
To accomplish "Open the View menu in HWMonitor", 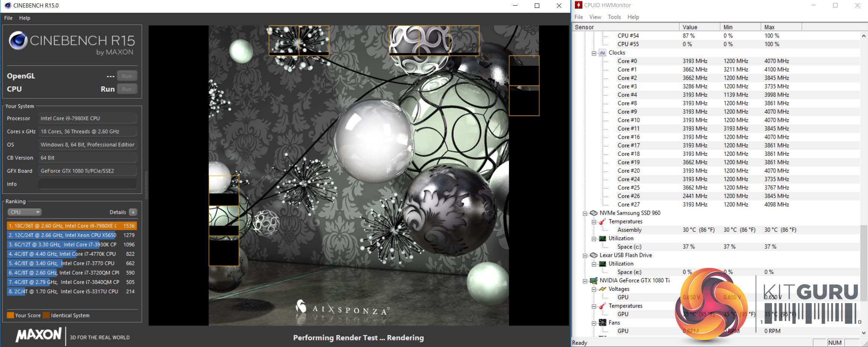I will pyautogui.click(x=595, y=17).
